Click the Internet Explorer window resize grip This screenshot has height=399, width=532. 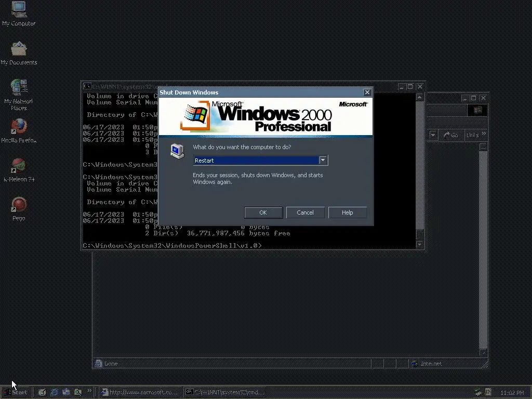point(485,365)
